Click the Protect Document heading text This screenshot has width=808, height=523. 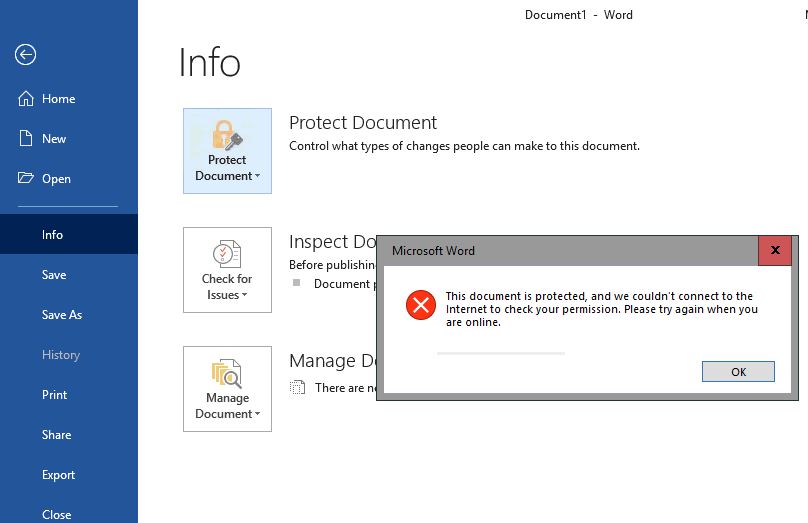(363, 123)
